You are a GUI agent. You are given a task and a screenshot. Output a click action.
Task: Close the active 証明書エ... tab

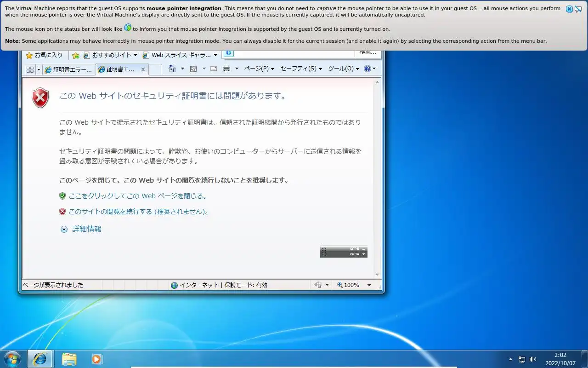click(143, 69)
